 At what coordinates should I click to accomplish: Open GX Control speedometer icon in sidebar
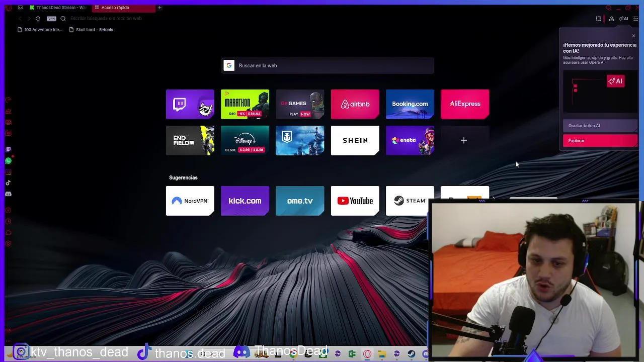(x=8, y=100)
